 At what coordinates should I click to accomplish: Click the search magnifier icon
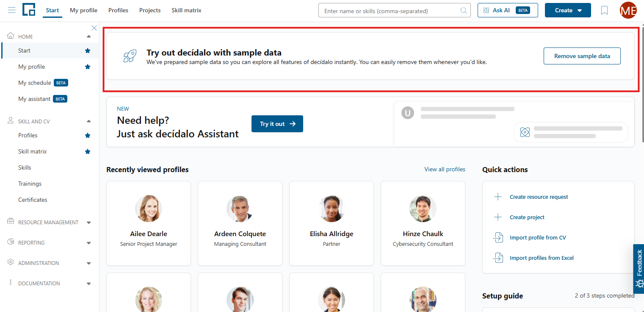(464, 11)
